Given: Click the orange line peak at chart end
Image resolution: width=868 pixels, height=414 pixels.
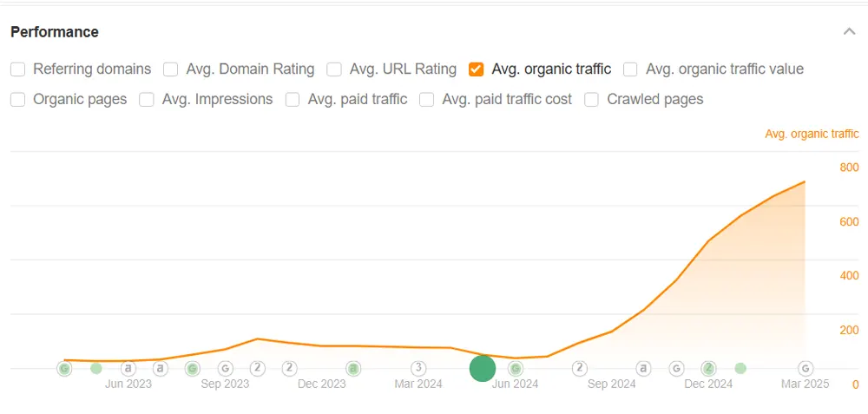Looking at the screenshot, I should point(804,182).
